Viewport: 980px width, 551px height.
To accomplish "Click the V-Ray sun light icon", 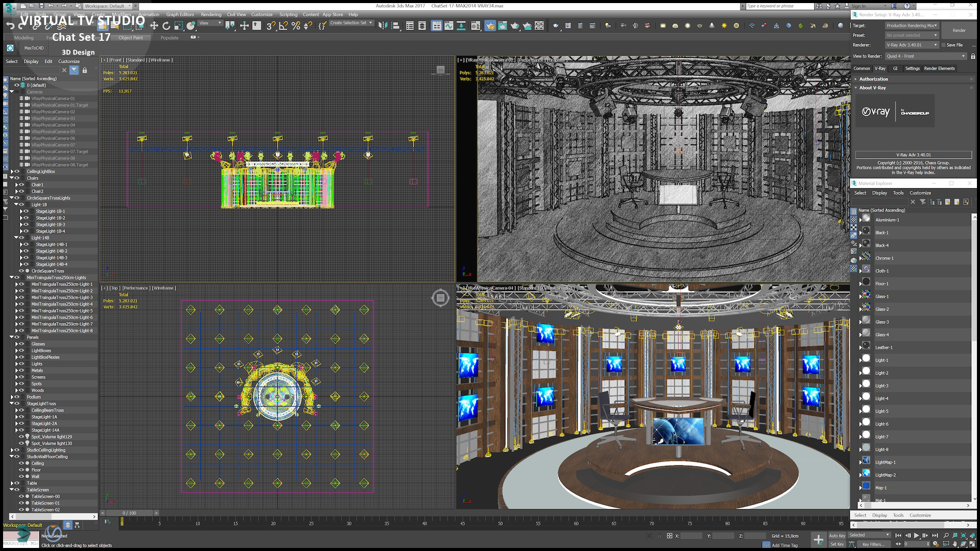I will point(724,26).
